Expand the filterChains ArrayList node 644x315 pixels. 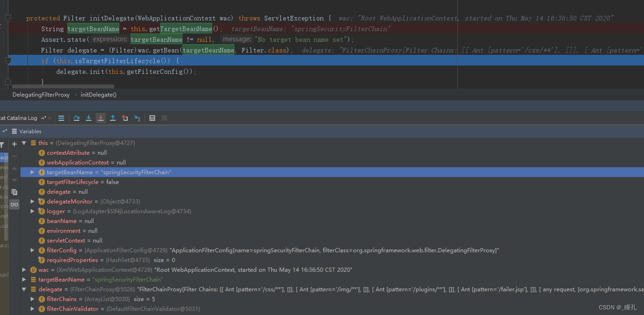(x=33, y=299)
